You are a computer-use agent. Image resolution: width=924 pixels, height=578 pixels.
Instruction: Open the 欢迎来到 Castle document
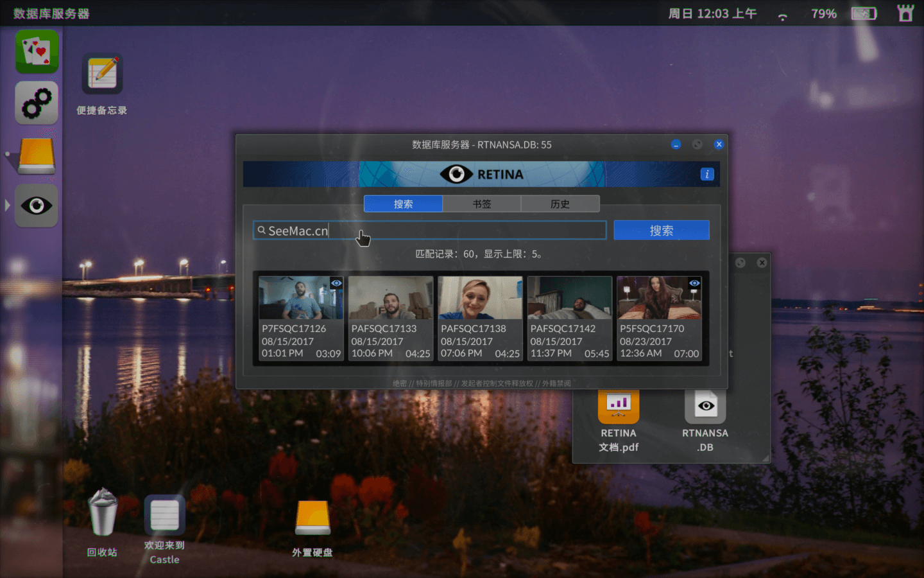tap(164, 515)
